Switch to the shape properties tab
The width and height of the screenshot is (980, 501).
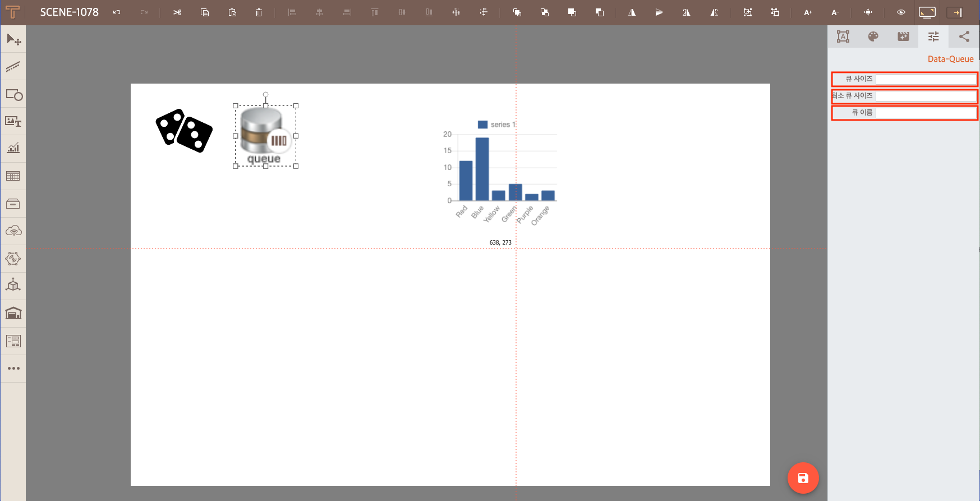click(x=843, y=36)
